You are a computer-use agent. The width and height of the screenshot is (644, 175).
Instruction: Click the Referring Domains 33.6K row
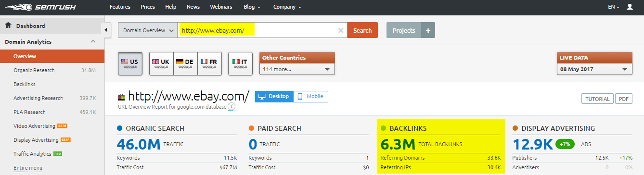pos(440,157)
